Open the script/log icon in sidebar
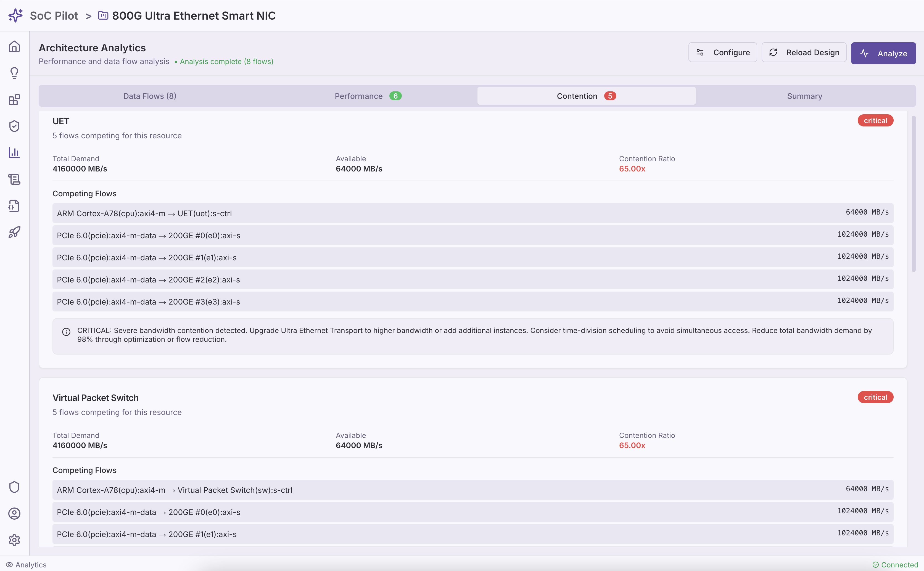924x571 pixels. (14, 179)
